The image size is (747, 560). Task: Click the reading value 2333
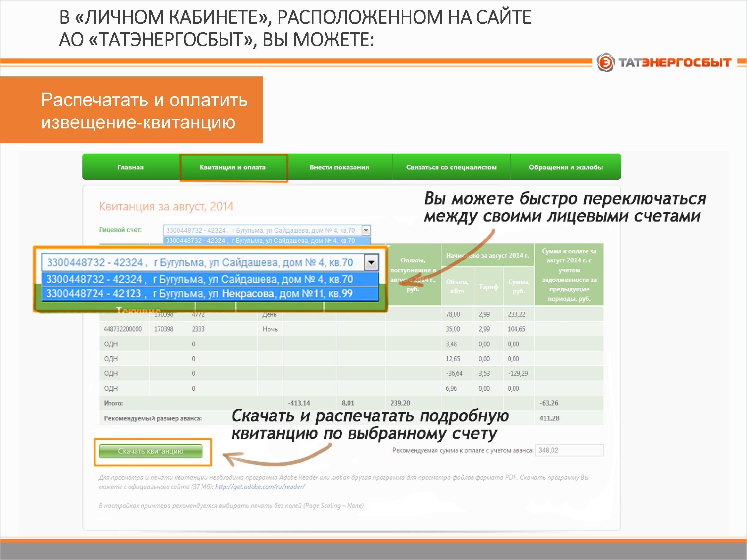[x=198, y=329]
